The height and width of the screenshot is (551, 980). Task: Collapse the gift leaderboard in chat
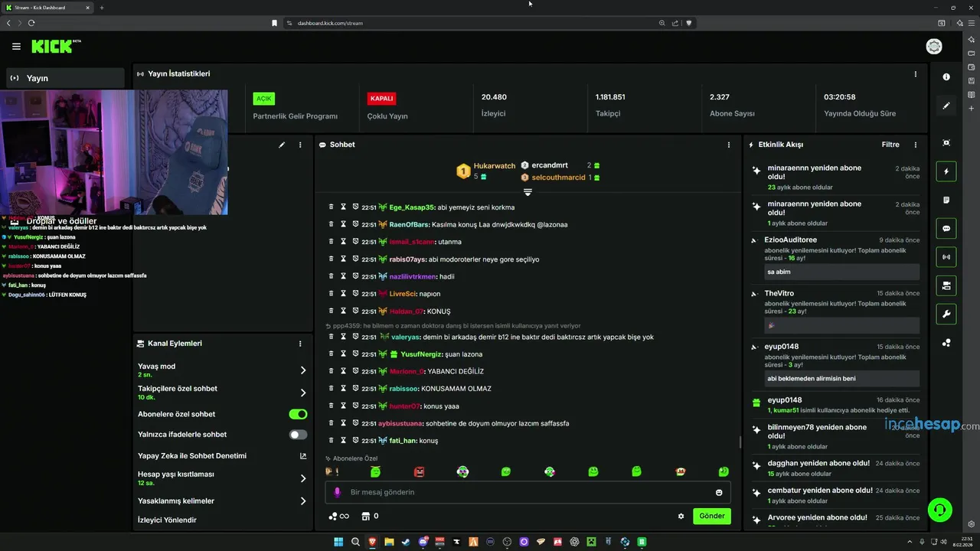pyautogui.click(x=528, y=191)
